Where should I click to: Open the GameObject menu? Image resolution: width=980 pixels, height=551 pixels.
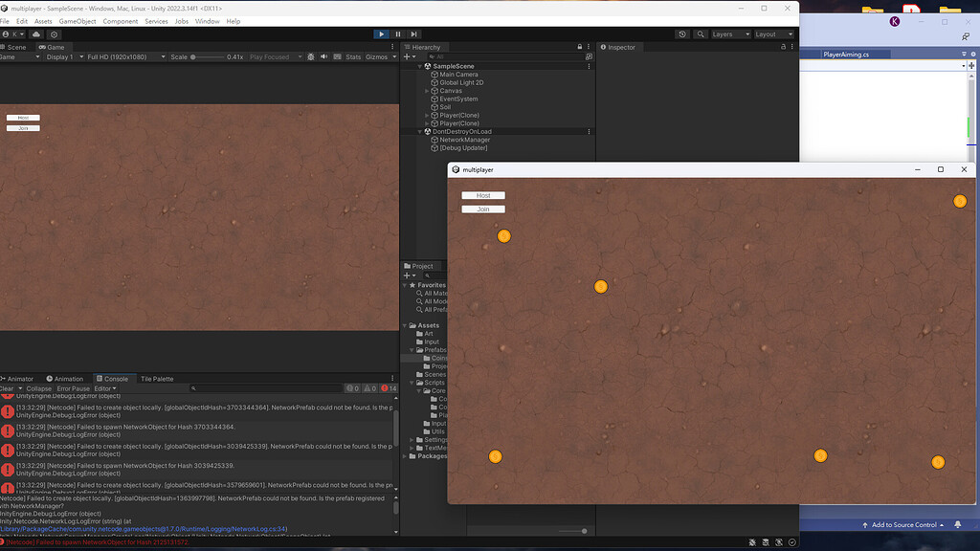(x=77, y=20)
